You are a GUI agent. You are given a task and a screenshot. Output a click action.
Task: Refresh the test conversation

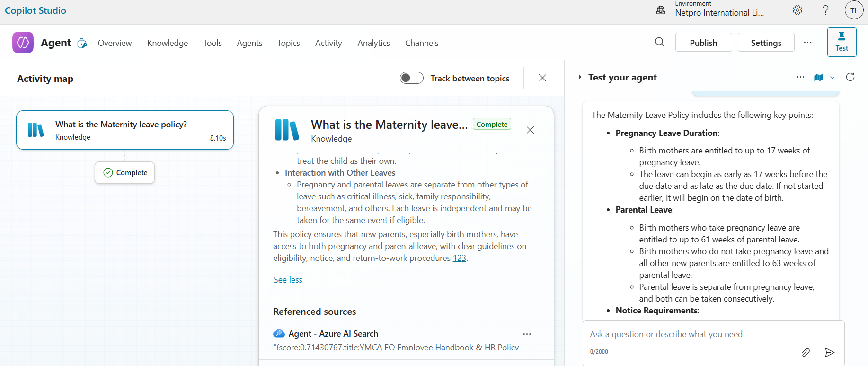(850, 77)
